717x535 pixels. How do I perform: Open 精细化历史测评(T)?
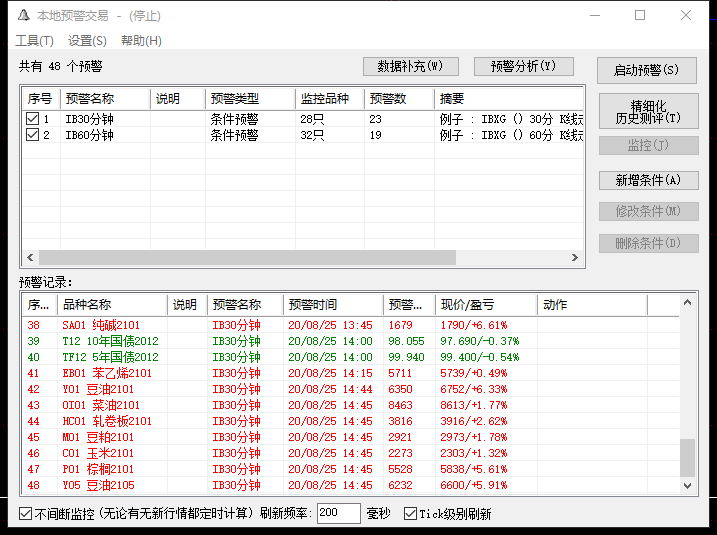click(x=646, y=112)
